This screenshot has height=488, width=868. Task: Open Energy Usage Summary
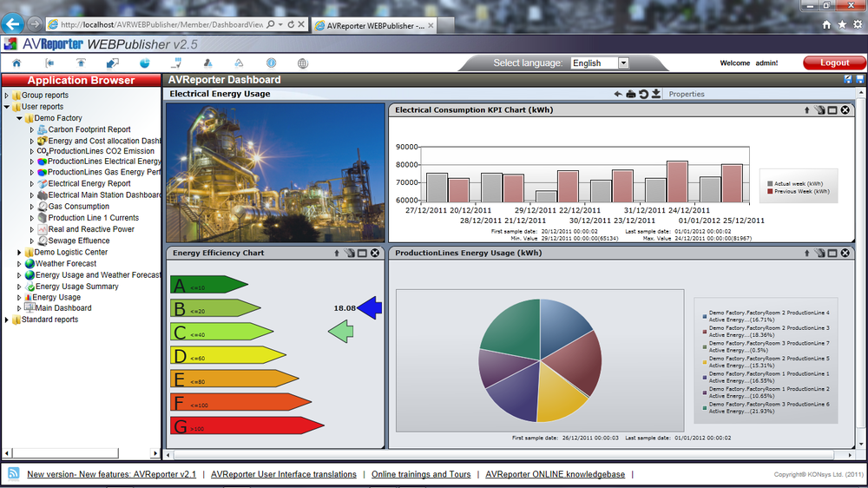(x=77, y=287)
